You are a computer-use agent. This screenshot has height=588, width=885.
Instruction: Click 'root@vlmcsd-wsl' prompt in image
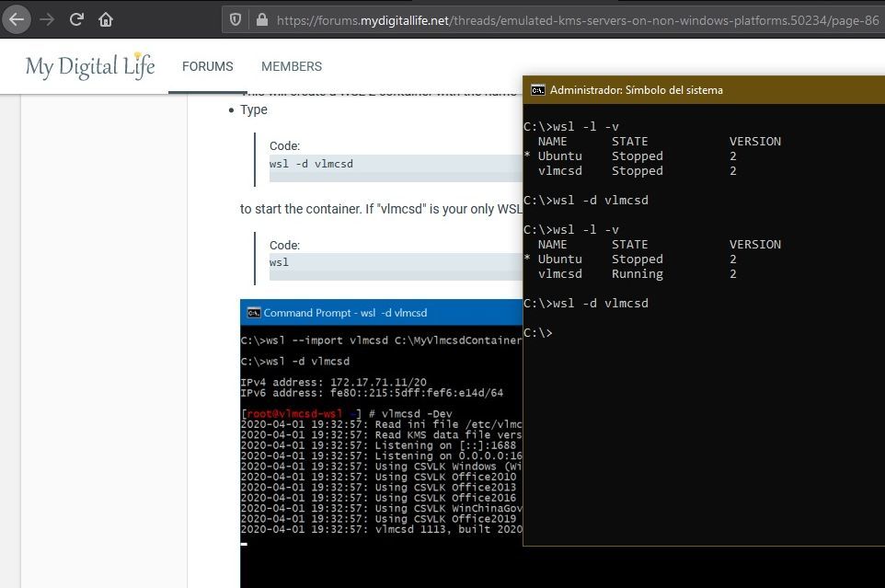(x=294, y=414)
